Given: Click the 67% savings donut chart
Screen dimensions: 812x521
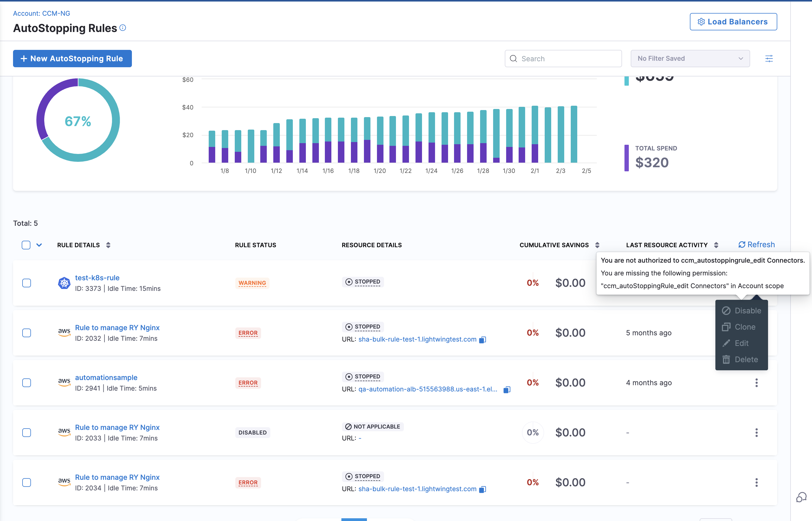Looking at the screenshot, I should (78, 121).
